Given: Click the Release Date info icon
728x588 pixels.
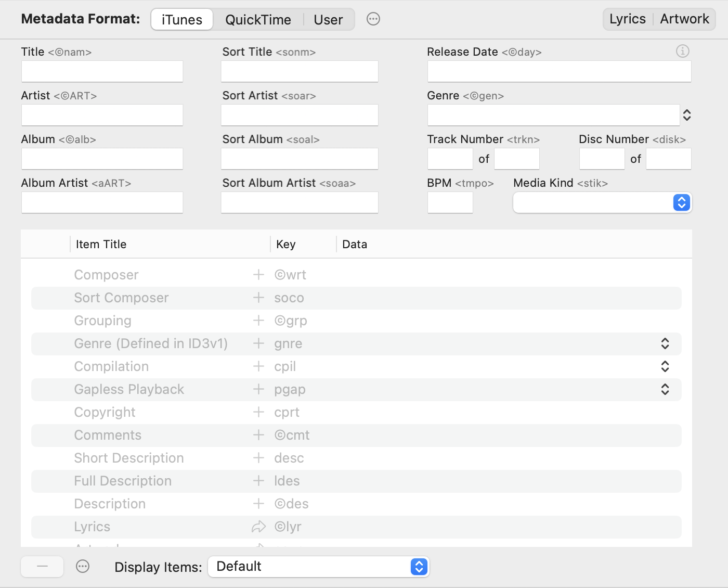Looking at the screenshot, I should [682, 51].
